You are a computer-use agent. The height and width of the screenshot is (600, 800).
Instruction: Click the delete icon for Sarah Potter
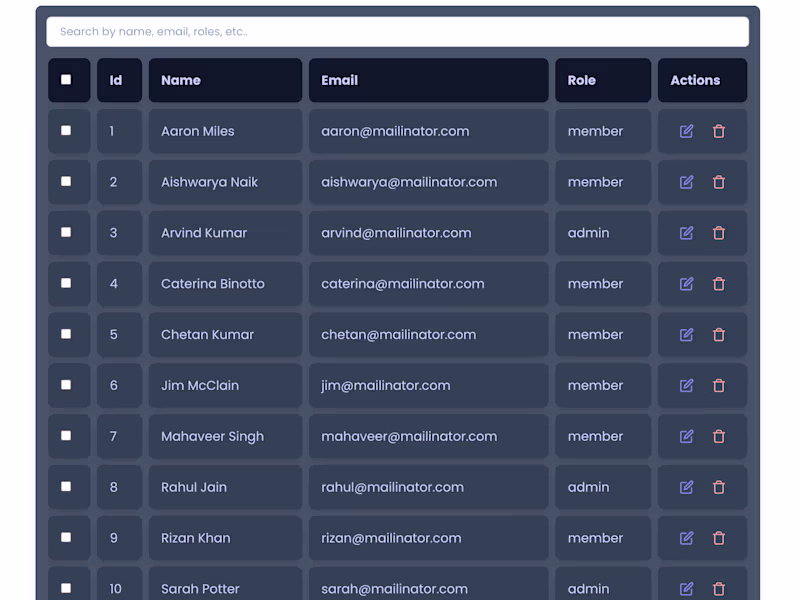(x=719, y=588)
